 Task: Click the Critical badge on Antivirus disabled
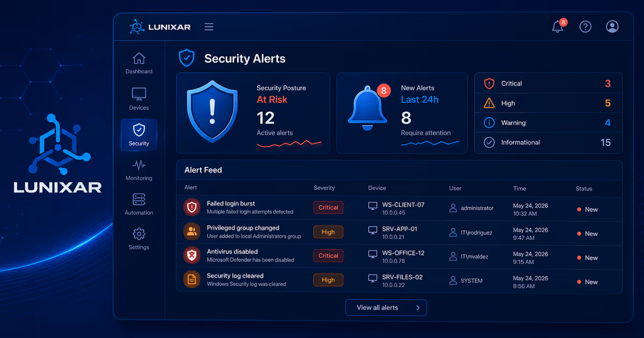[328, 256]
